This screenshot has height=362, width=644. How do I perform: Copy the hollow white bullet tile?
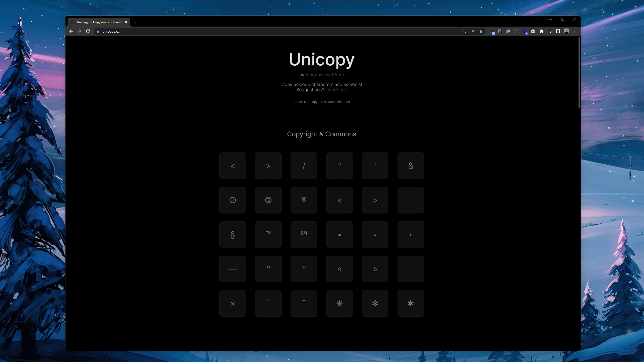(x=375, y=235)
